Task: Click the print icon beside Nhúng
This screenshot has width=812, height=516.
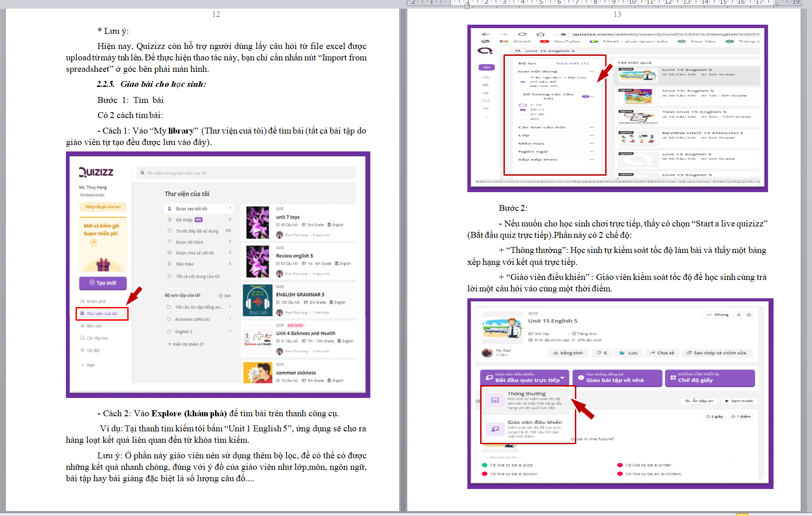Action: tap(749, 315)
